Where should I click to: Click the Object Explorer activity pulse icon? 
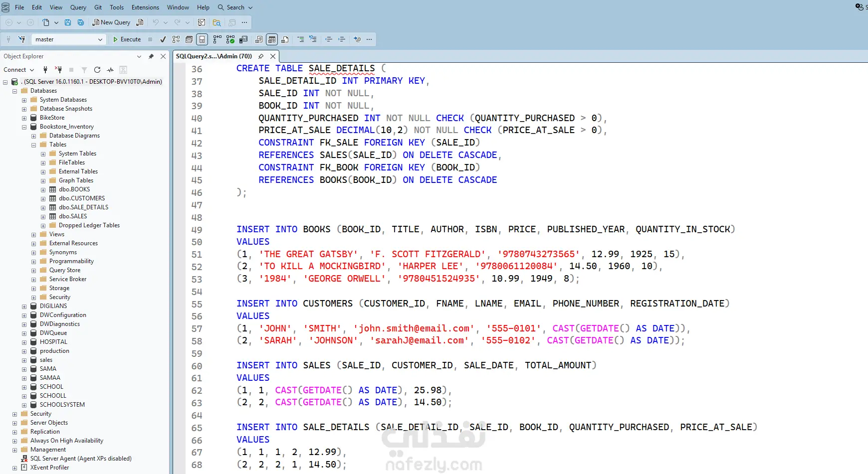pyautogui.click(x=110, y=70)
